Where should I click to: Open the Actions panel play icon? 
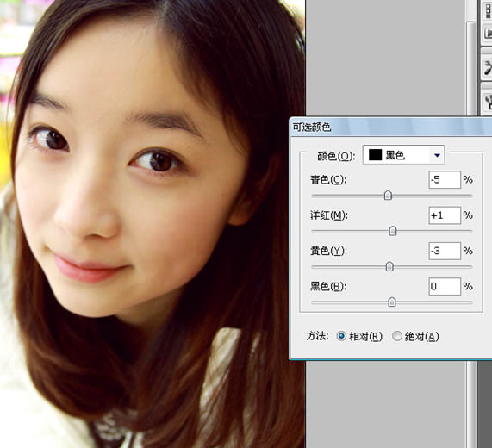click(x=488, y=33)
